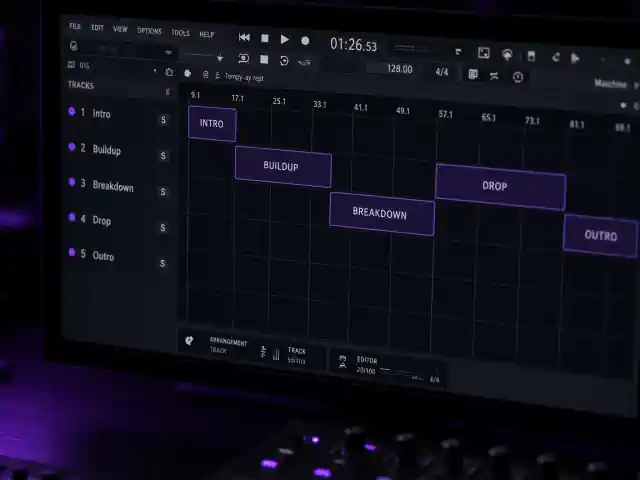The image size is (640, 480).
Task: Open the Tracks panel options menu icon
Action: click(167, 92)
